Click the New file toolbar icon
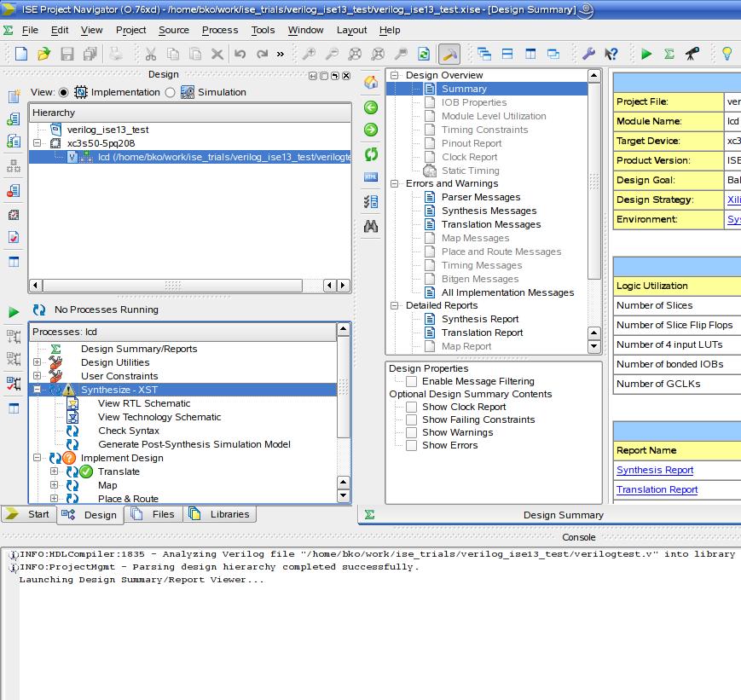The height and width of the screenshot is (700, 741). (x=21, y=54)
